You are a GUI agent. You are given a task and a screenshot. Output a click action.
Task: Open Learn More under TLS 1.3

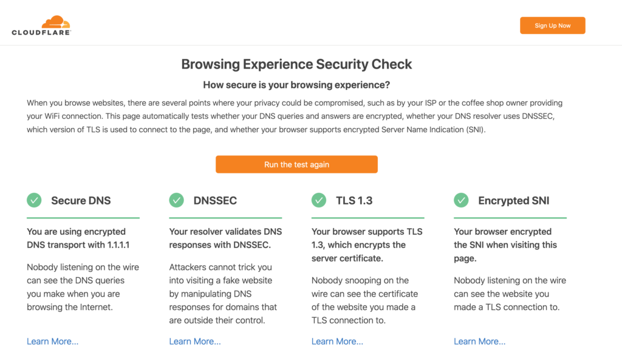pyautogui.click(x=338, y=342)
